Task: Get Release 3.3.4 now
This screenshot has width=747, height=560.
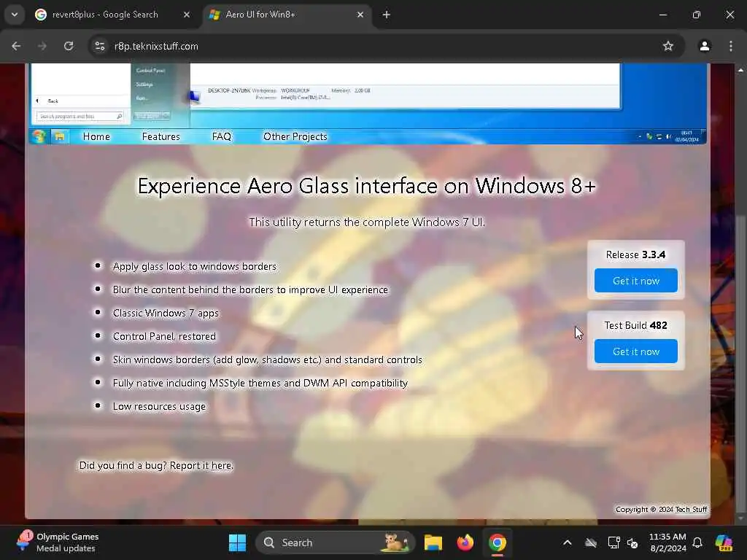Action: coord(636,281)
